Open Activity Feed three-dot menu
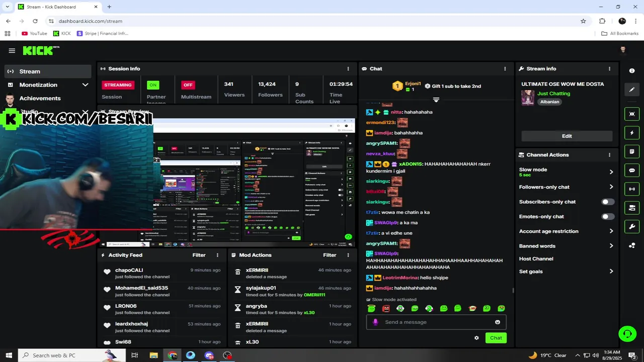Viewport: 644px width, 362px height. point(217,255)
